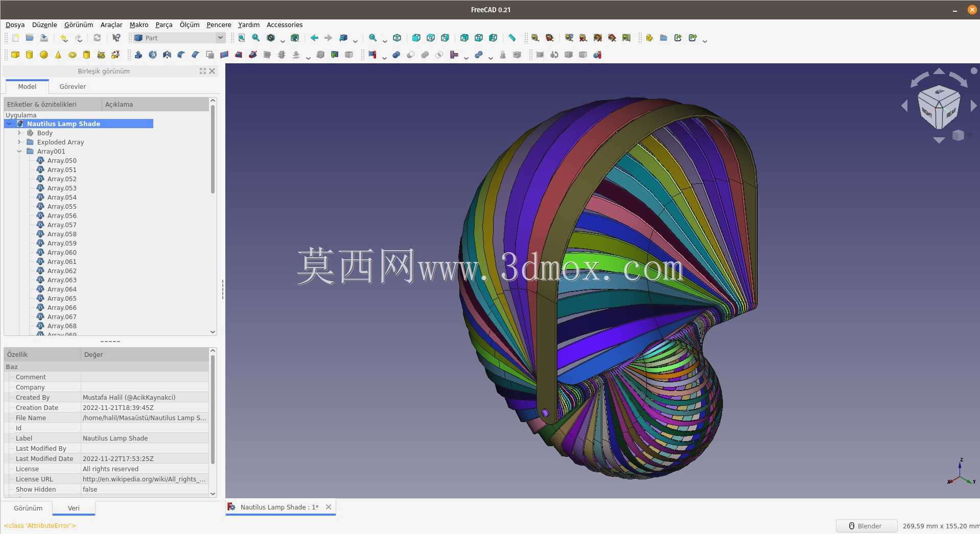Viewport: 980px width, 534px height.
Task: Click the Measure Distance ruler icon
Action: tap(512, 38)
